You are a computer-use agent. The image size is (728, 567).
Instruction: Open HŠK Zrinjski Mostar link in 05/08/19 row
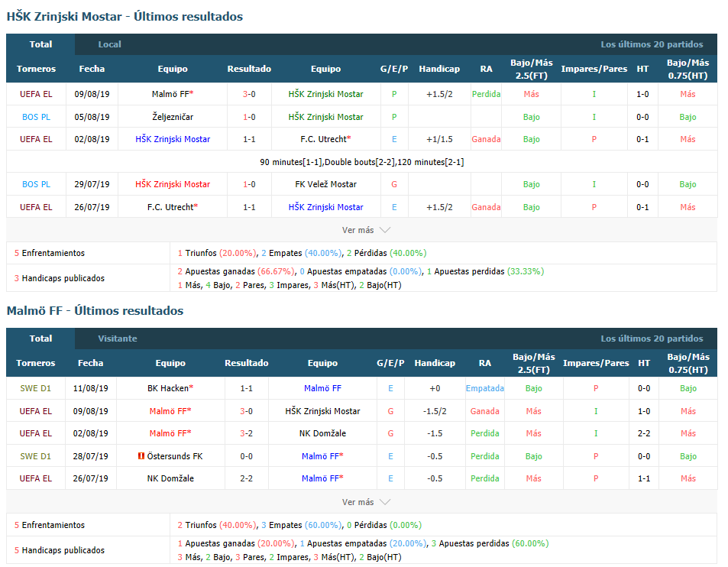coord(325,117)
